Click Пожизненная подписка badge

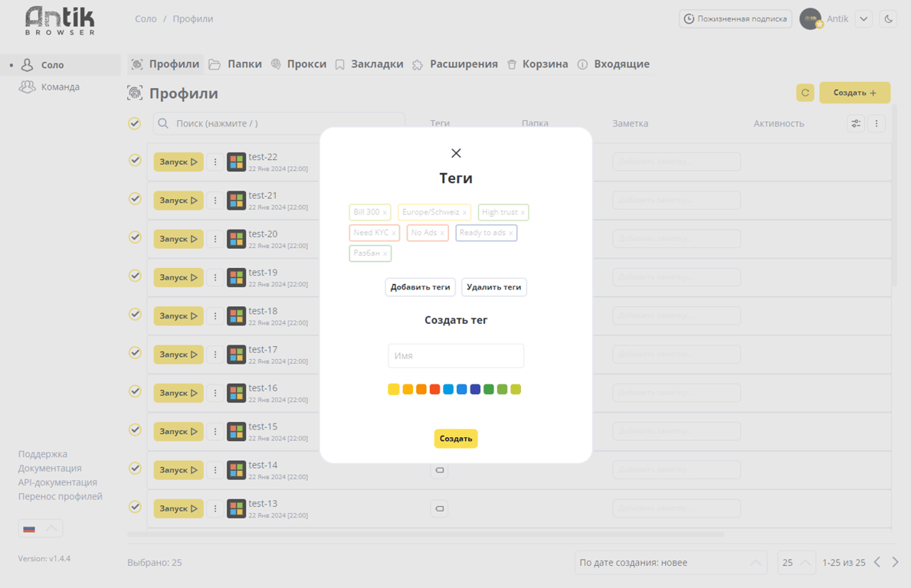click(736, 19)
